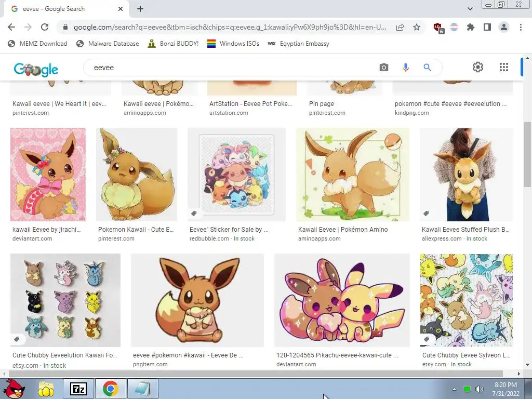Open Cute Chubby Eevee Sylveon pattern image

click(x=466, y=300)
